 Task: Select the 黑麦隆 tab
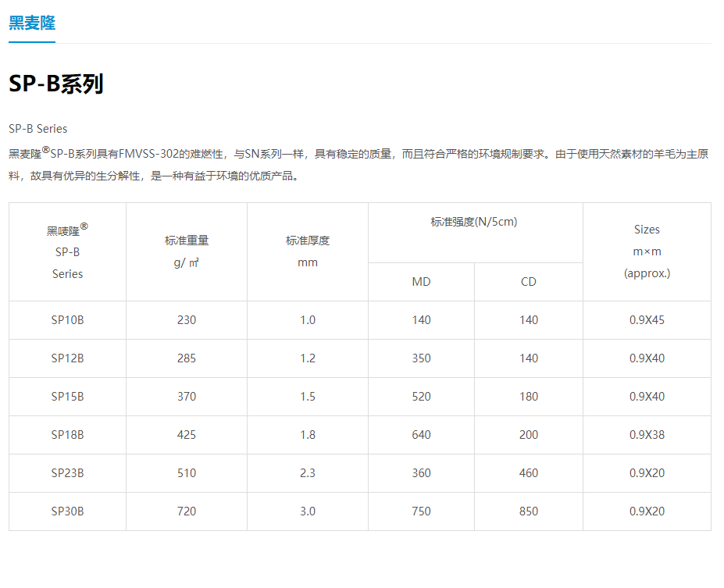(32, 23)
